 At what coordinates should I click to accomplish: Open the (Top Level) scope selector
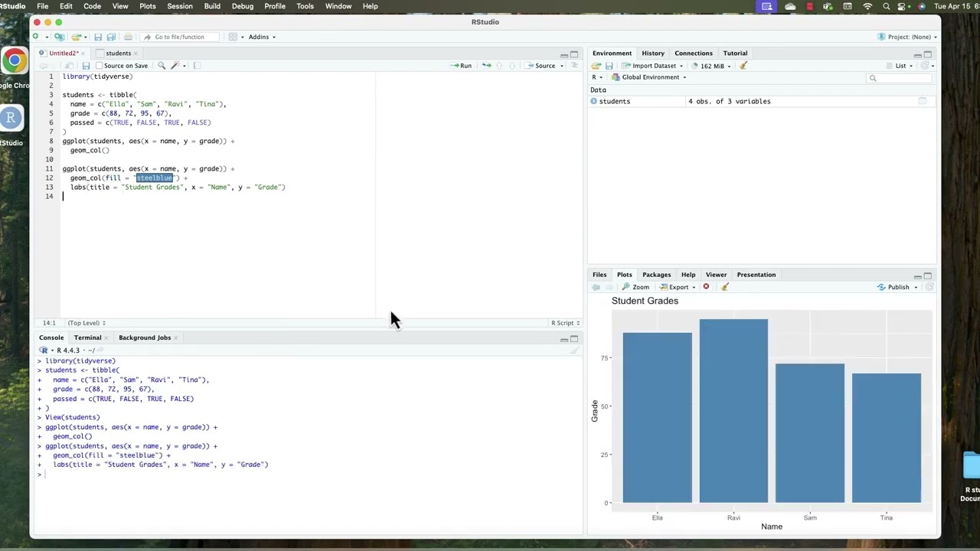click(87, 323)
